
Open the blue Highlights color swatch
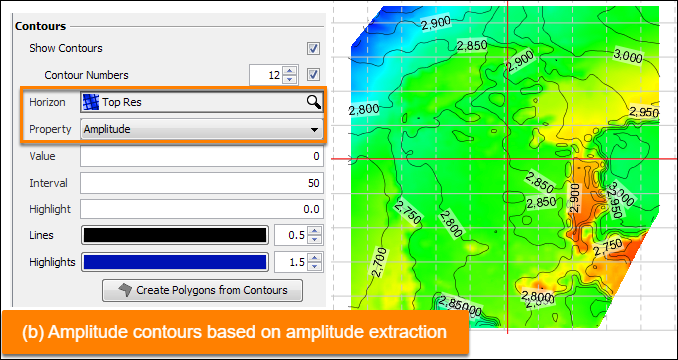[175, 262]
